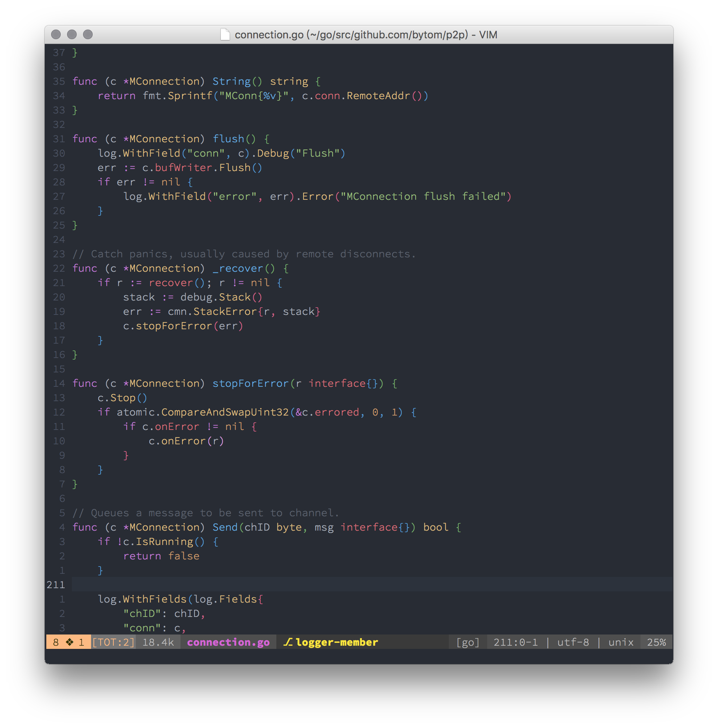Click cmn.StackError struct literal
This screenshot has width=718, height=728.
pos(244,311)
